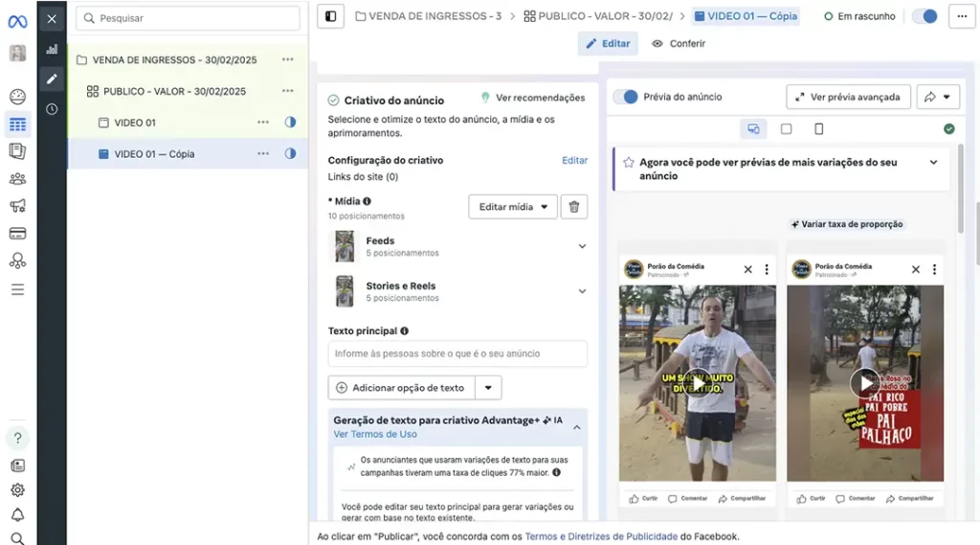Screen dimensions: 980x545
Task: Click the Ver prévia avançada button
Action: point(848,97)
